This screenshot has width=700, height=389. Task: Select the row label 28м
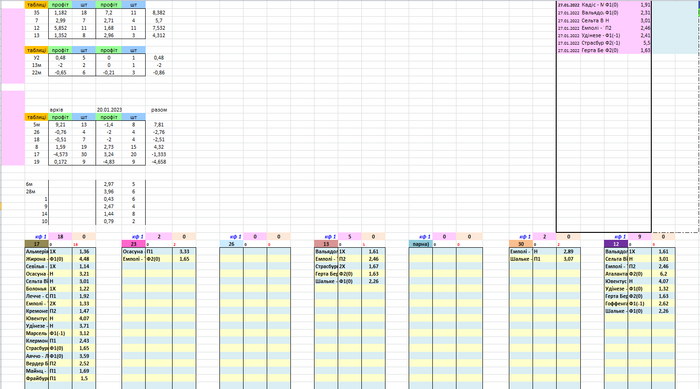tap(37, 192)
